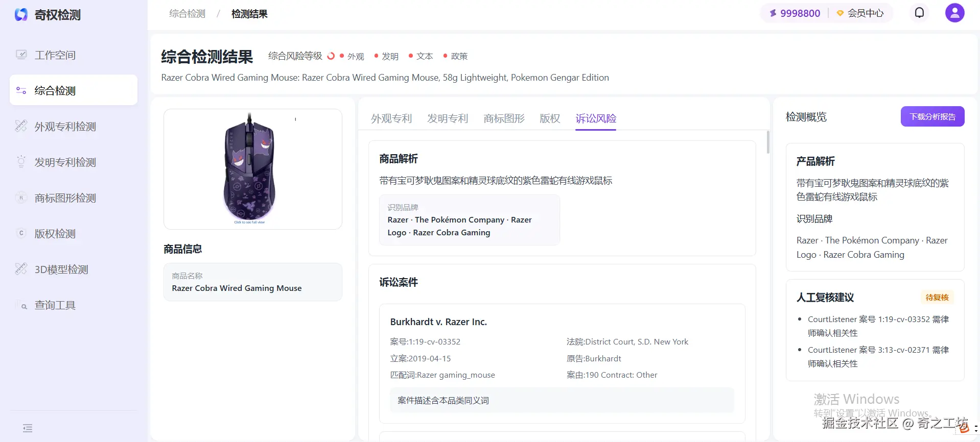Viewport: 980px width, 442px height.
Task: Open 查询工具 in the sidebar
Action: pyautogui.click(x=74, y=305)
